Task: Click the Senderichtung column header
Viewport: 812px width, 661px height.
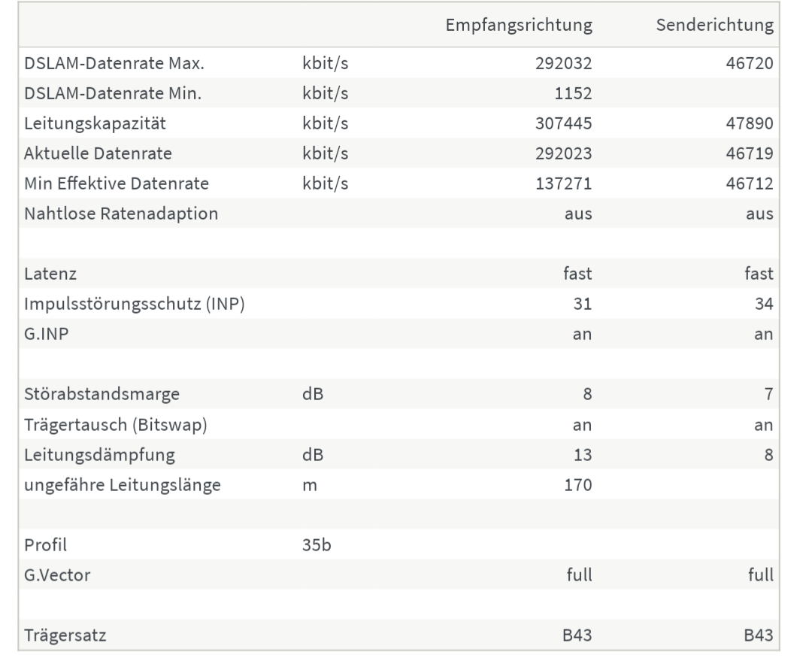Action: (715, 25)
